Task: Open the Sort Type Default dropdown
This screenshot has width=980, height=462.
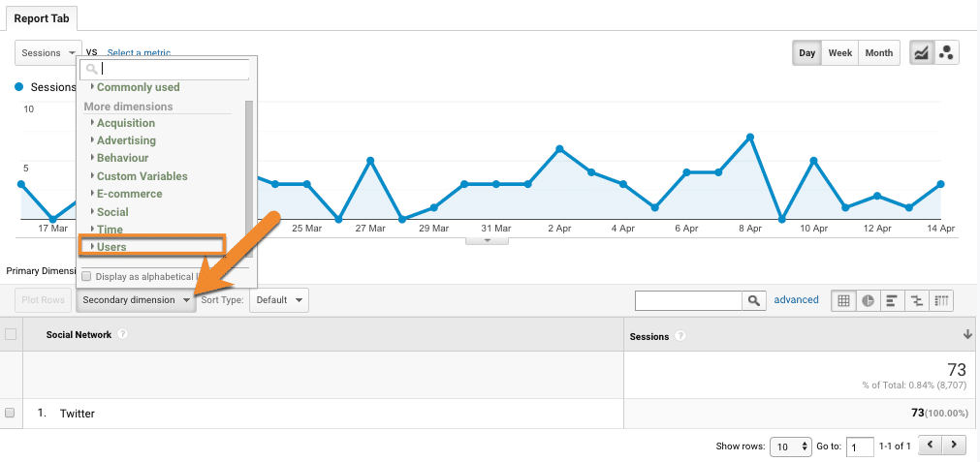Action: click(x=278, y=300)
